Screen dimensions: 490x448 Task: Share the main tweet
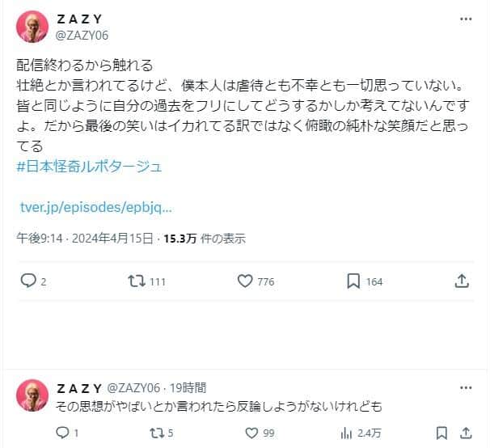[462, 281]
